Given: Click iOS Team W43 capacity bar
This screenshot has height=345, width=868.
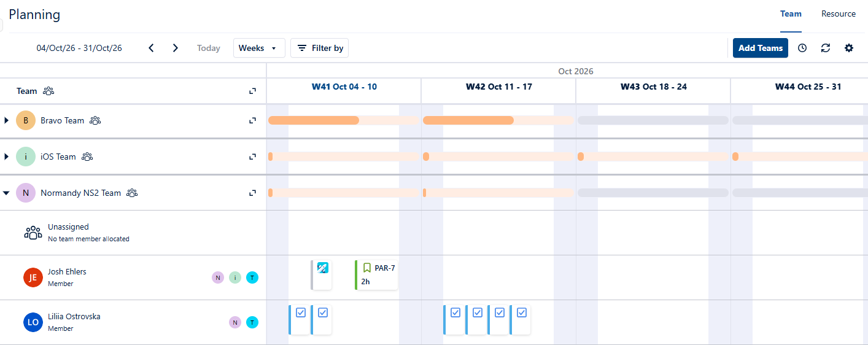Looking at the screenshot, I should point(653,157).
